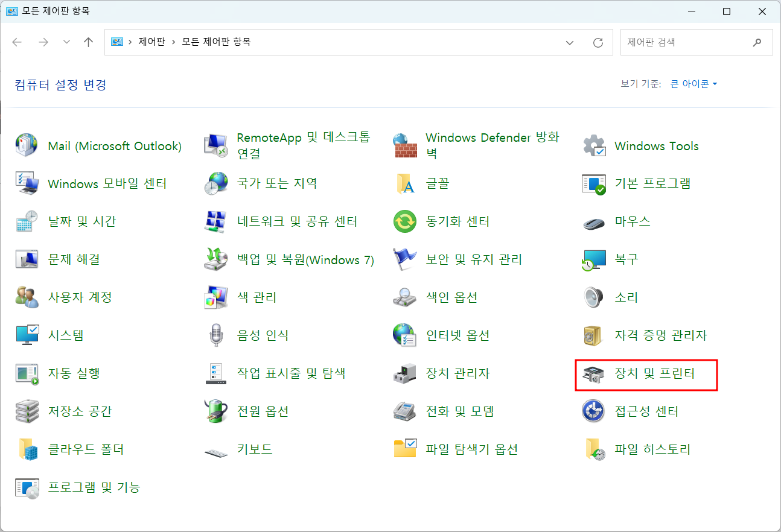781x532 pixels.
Task: Open the 사용자 계정 people icon
Action: tap(27, 297)
